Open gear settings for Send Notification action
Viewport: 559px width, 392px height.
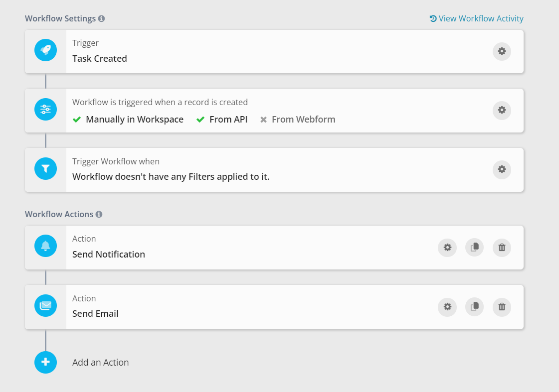447,248
